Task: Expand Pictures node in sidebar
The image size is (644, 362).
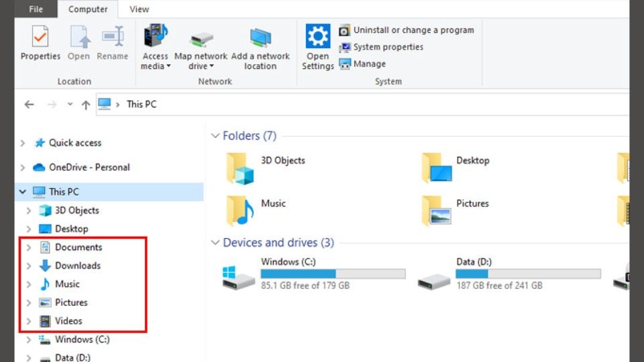Action: tap(29, 303)
